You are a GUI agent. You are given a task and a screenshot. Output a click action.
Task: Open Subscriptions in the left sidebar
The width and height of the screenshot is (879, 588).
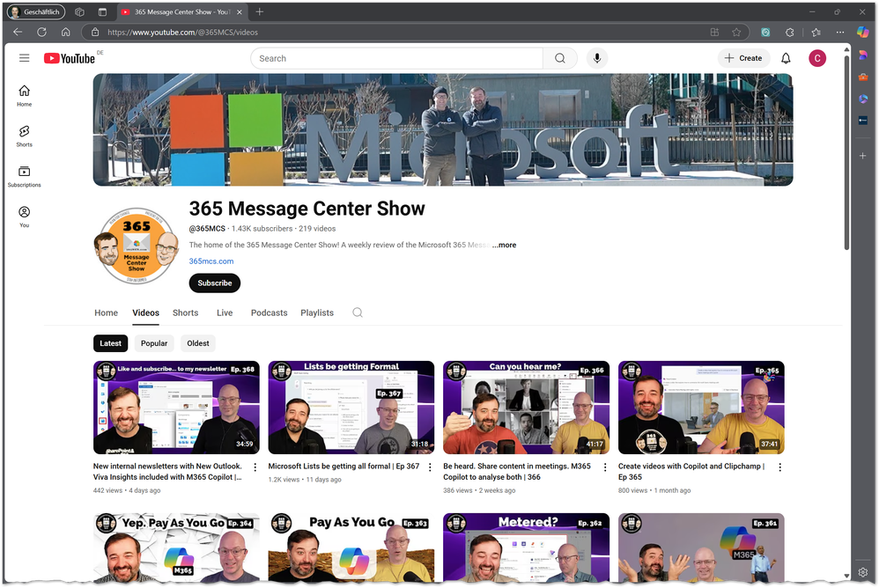24,176
